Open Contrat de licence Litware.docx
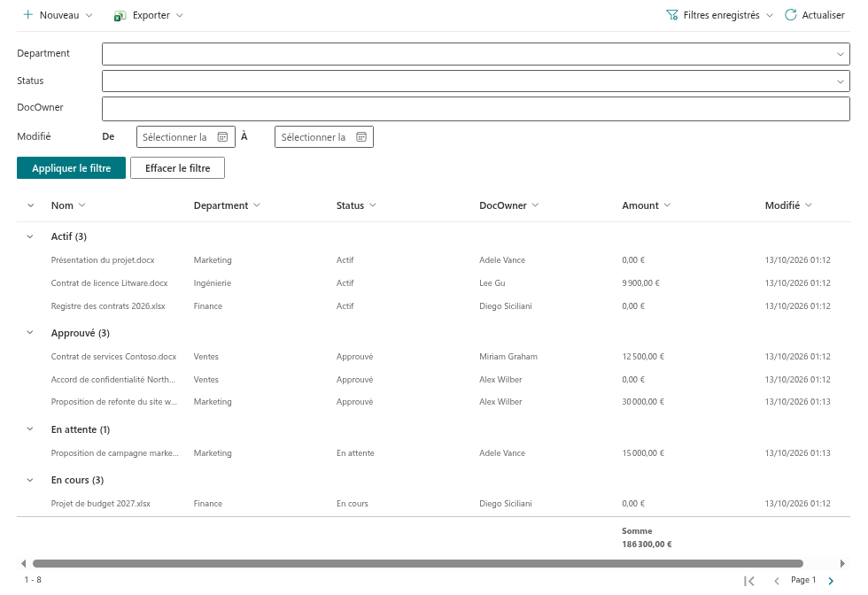The height and width of the screenshot is (595, 868). pos(109,282)
